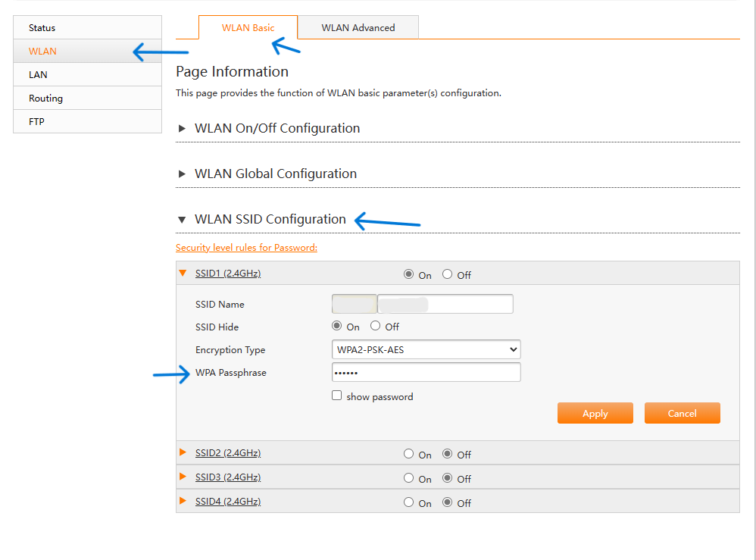Tick the show password checkbox

pyautogui.click(x=337, y=396)
